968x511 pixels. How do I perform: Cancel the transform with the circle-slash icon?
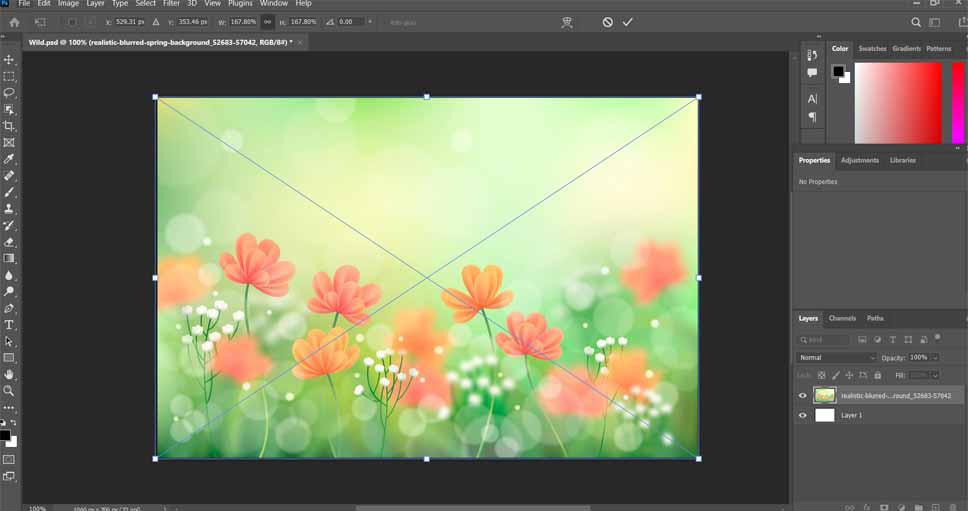click(x=607, y=22)
